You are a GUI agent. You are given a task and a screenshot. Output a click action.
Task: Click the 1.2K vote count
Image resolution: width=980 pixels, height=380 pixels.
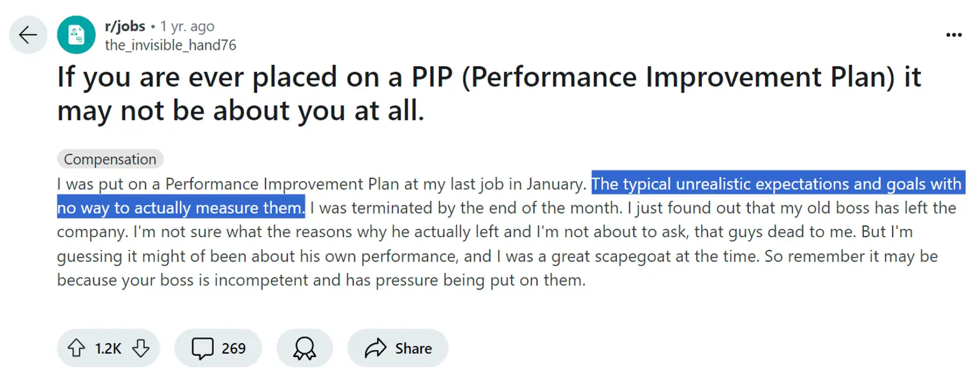click(x=108, y=348)
